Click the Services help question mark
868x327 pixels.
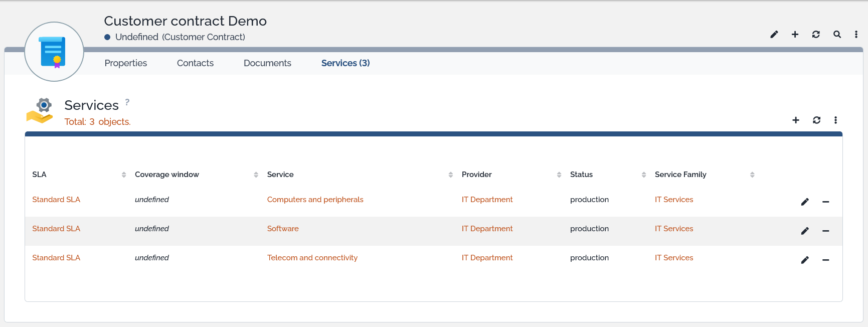coord(127,102)
